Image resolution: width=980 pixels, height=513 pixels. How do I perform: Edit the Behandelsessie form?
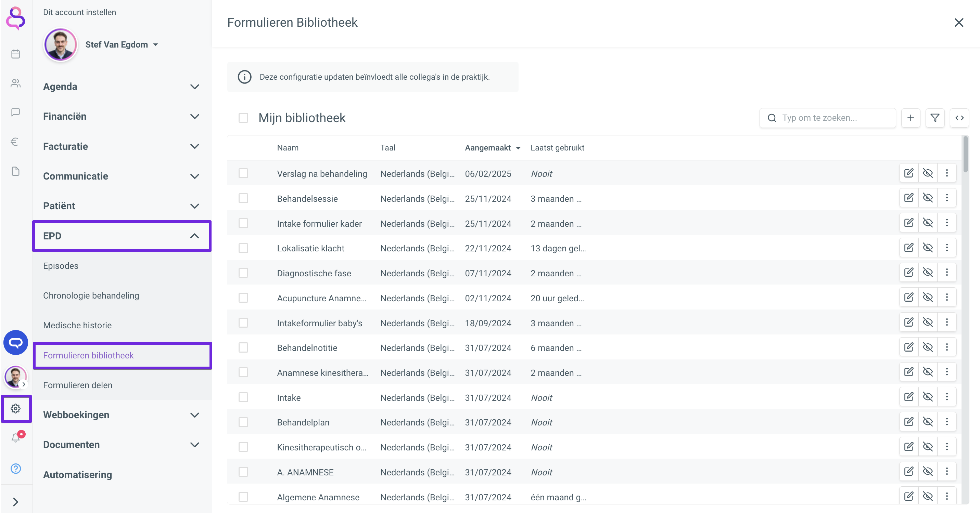coord(909,198)
